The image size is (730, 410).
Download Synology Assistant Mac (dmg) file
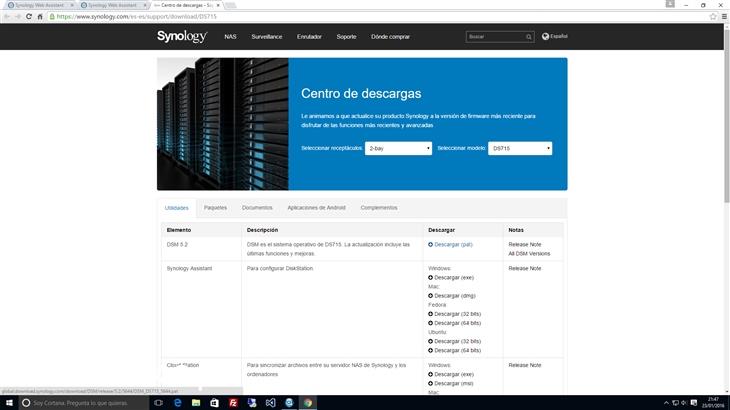pyautogui.click(x=455, y=295)
